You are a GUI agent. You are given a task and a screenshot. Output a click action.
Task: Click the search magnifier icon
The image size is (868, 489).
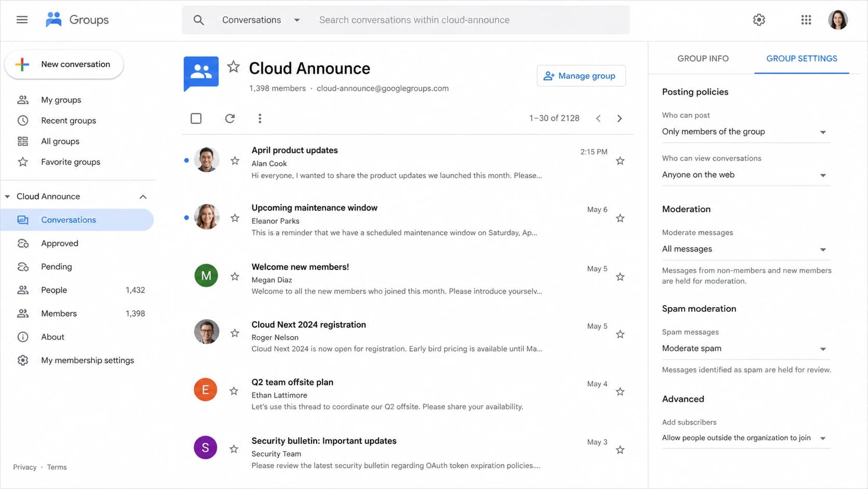click(x=198, y=20)
